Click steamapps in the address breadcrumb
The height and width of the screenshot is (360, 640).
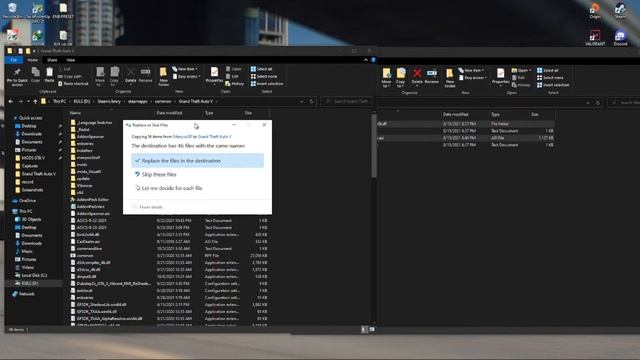138,101
